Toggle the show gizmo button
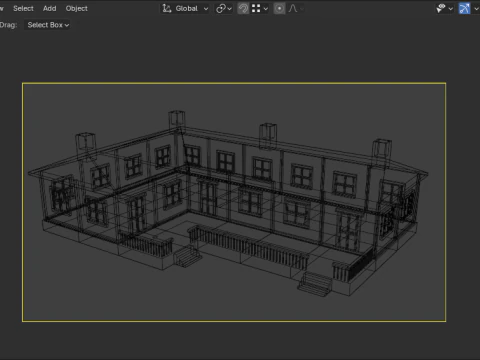Image resolution: width=480 pixels, height=360 pixels. (x=464, y=9)
